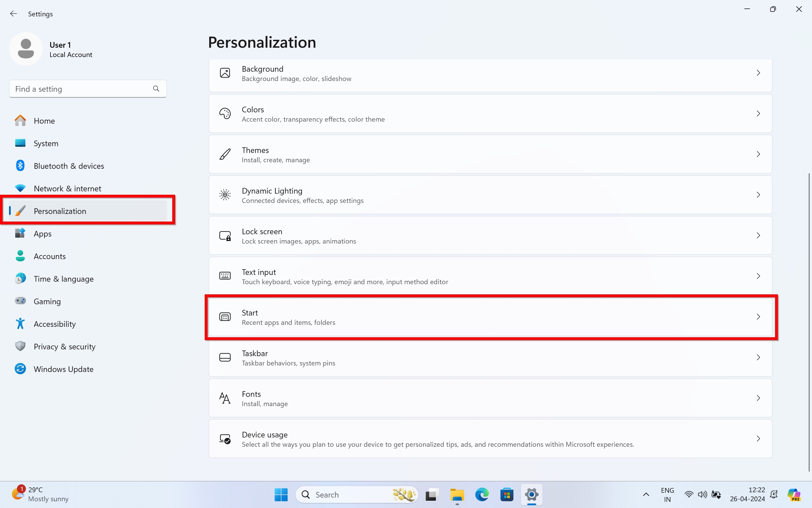Expand Dynamic Lighting row chevron
Image resolution: width=812 pixels, height=508 pixels.
758,195
